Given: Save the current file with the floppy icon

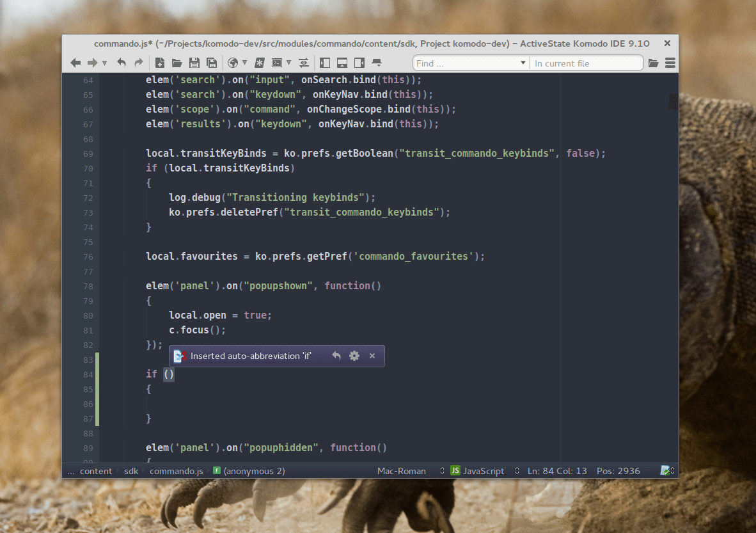Looking at the screenshot, I should click(194, 63).
